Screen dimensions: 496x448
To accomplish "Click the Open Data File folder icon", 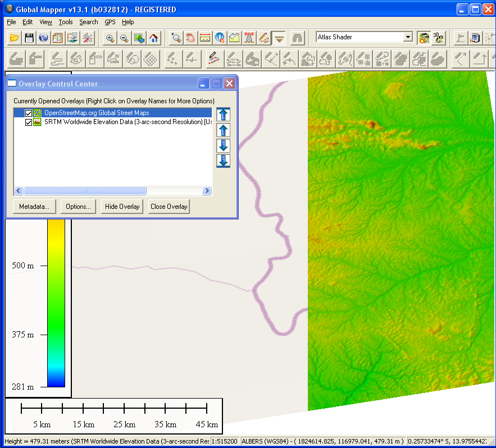I will coord(15,38).
